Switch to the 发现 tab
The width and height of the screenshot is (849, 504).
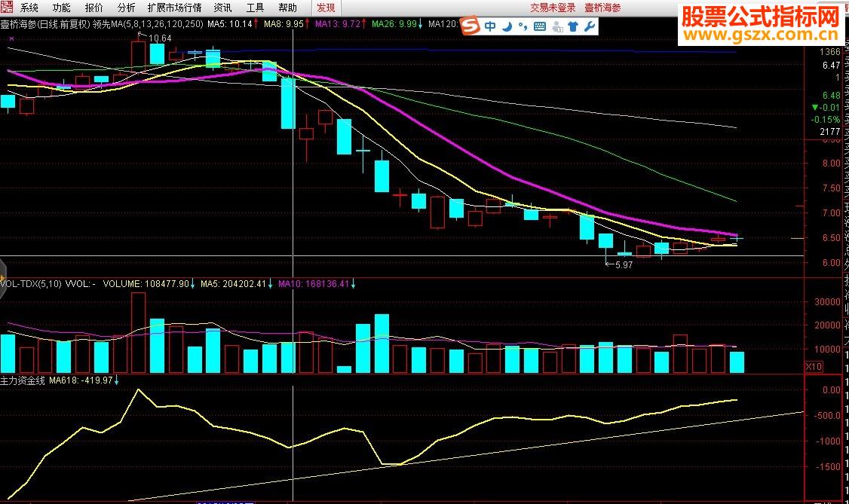pyautogui.click(x=326, y=8)
